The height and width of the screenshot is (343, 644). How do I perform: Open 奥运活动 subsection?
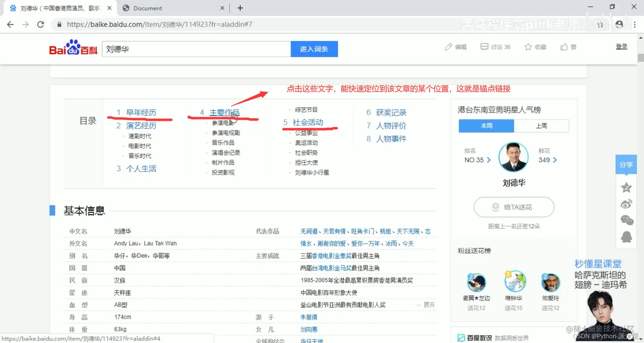[306, 143]
